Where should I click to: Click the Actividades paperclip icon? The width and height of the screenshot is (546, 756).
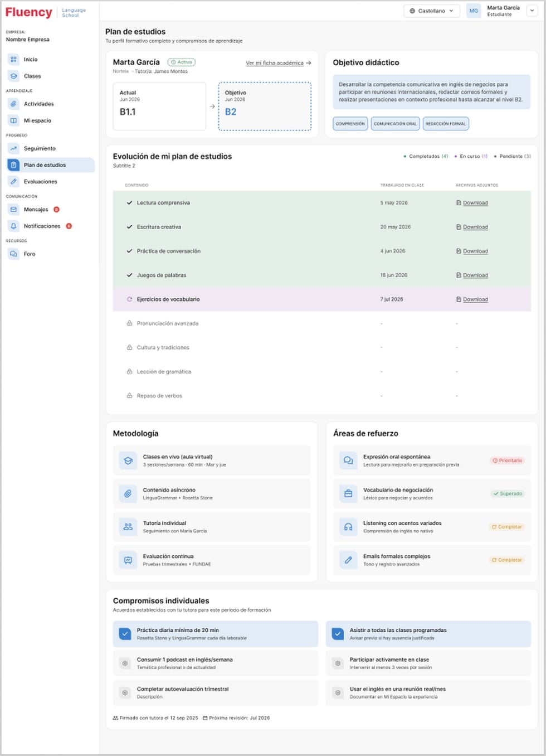click(14, 104)
